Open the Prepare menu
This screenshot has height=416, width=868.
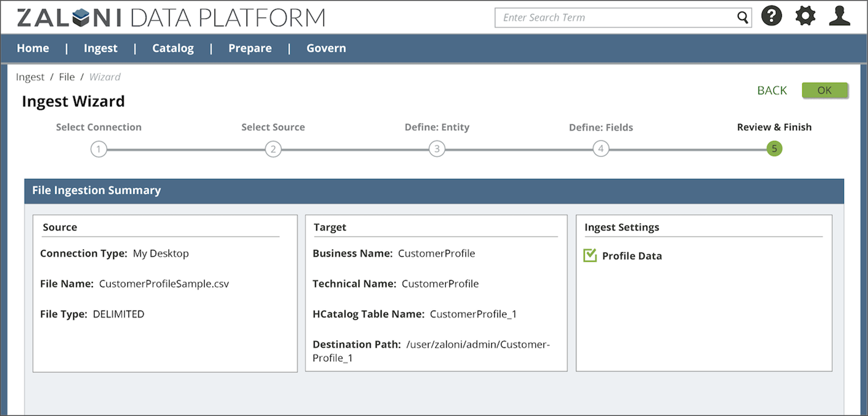250,48
